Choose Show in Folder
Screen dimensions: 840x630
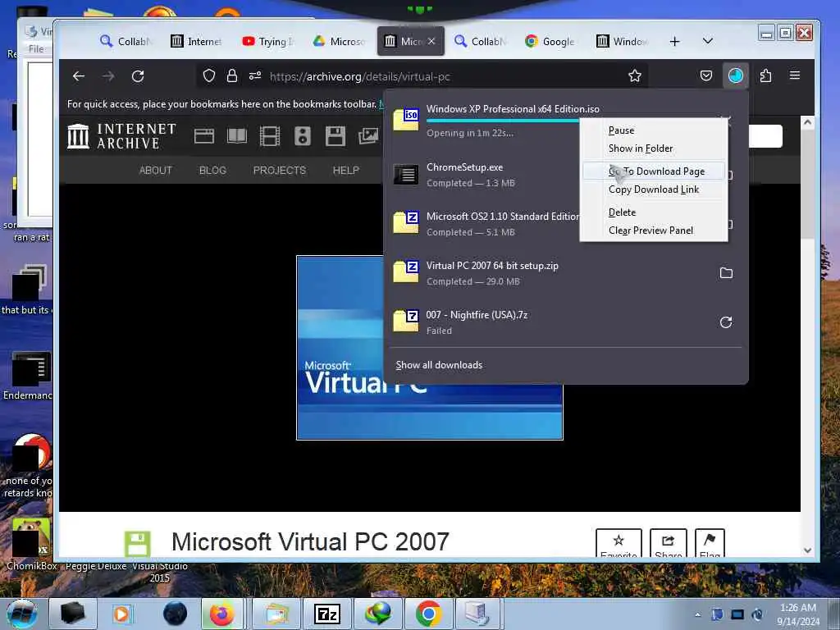click(x=641, y=148)
